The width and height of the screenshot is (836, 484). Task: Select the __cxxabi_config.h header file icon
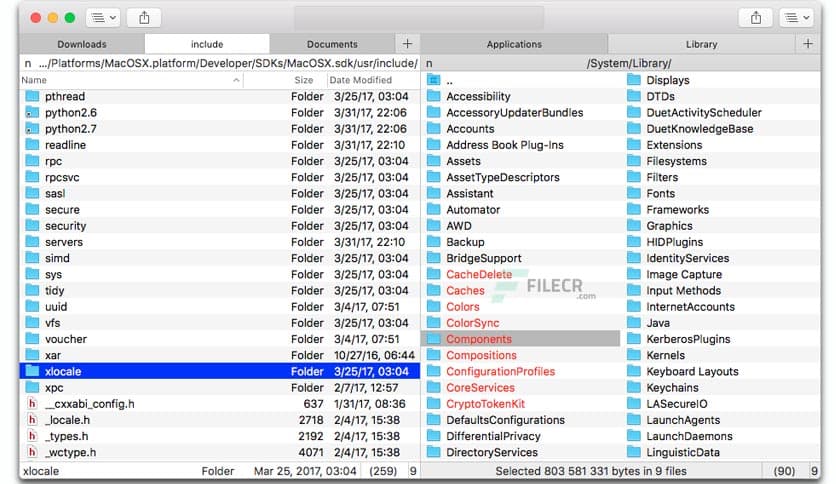pyautogui.click(x=33, y=404)
